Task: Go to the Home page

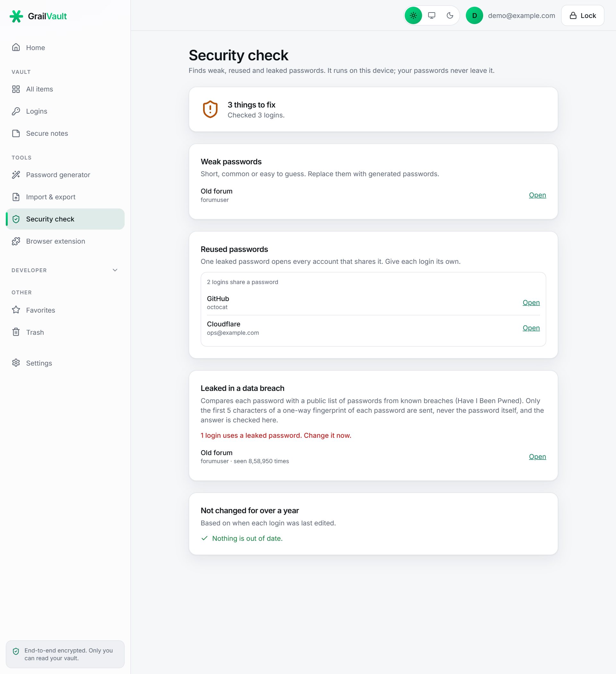Action: 65,48
